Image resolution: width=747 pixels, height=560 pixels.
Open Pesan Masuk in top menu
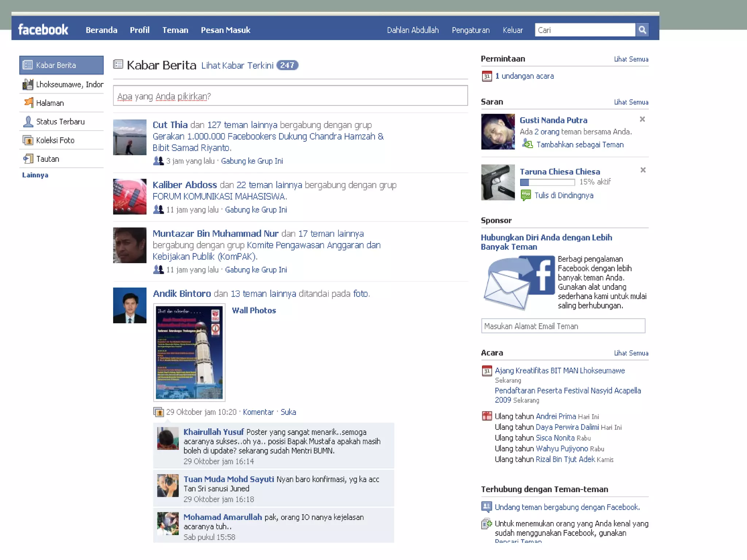click(225, 30)
